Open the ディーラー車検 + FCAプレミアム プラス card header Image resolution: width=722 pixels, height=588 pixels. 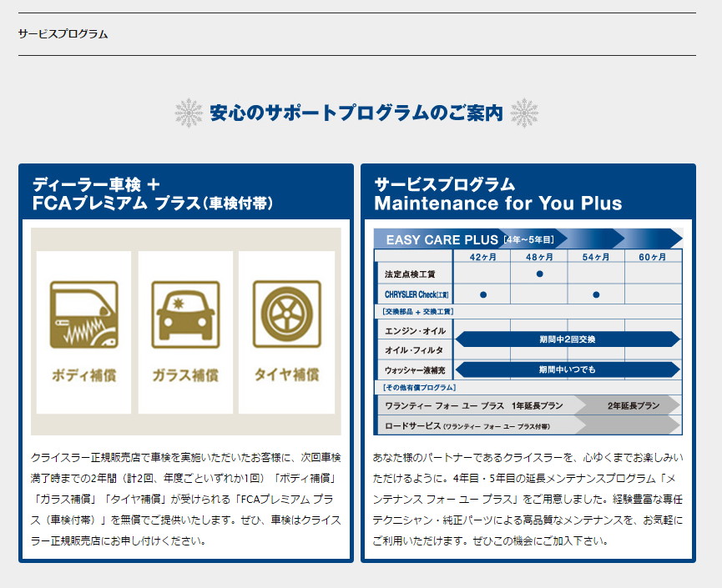coord(186,193)
